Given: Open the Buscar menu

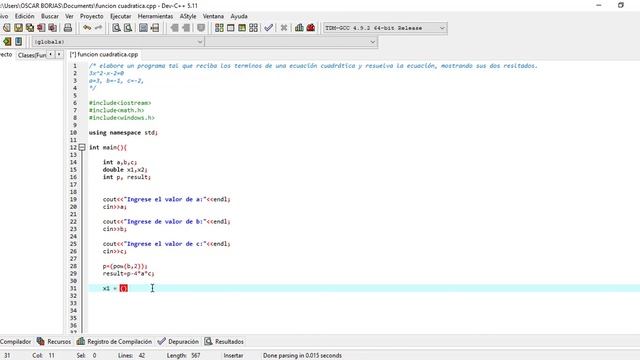Looking at the screenshot, I should [x=49, y=16].
